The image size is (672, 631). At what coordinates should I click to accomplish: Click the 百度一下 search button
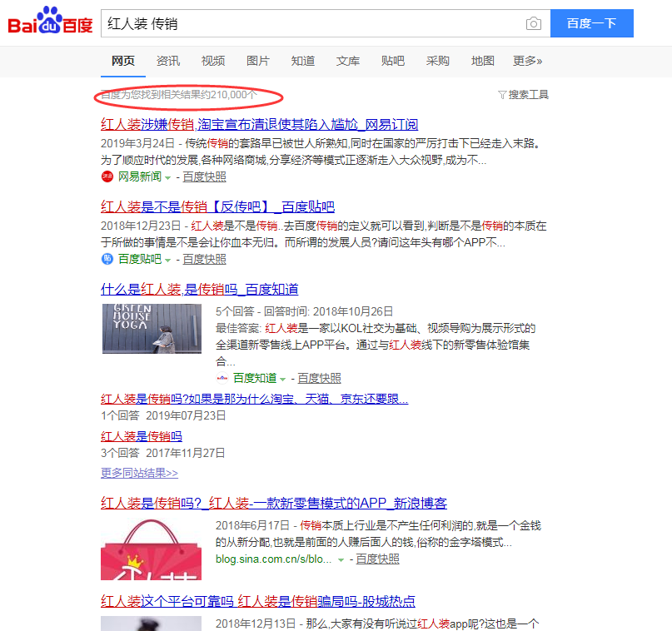coord(592,23)
